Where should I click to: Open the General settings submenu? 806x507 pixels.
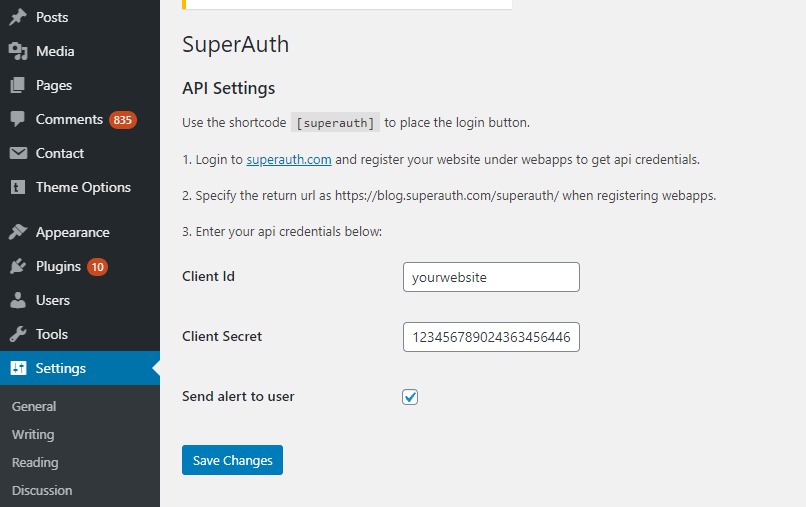(x=34, y=406)
